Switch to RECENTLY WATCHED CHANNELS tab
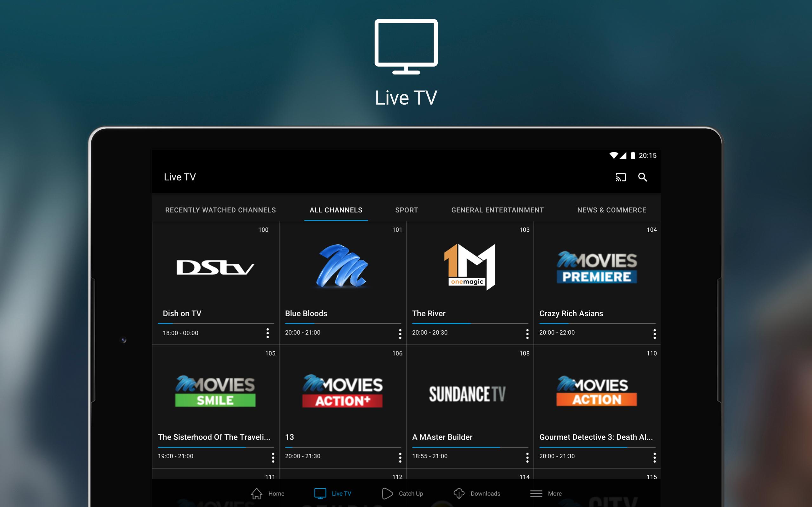 (x=219, y=210)
